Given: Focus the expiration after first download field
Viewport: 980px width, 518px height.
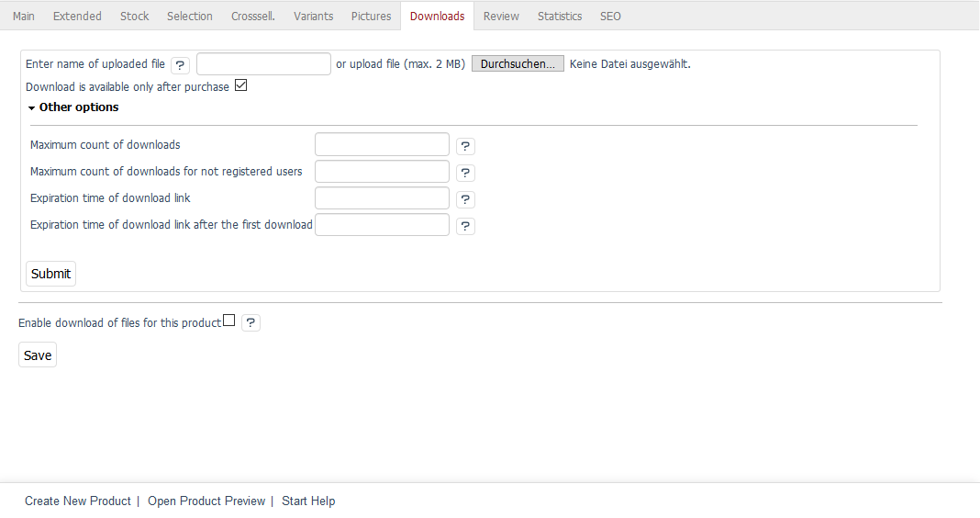Looking at the screenshot, I should tap(382, 225).
